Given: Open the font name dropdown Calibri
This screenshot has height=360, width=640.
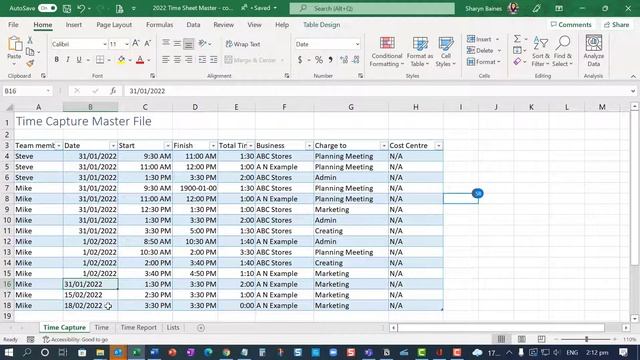Looking at the screenshot, I should (104, 44).
